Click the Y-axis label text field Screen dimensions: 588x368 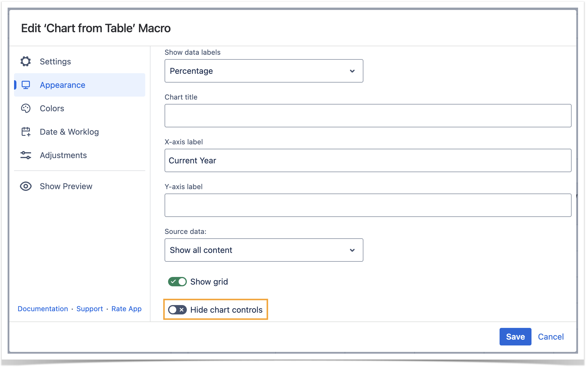click(367, 205)
